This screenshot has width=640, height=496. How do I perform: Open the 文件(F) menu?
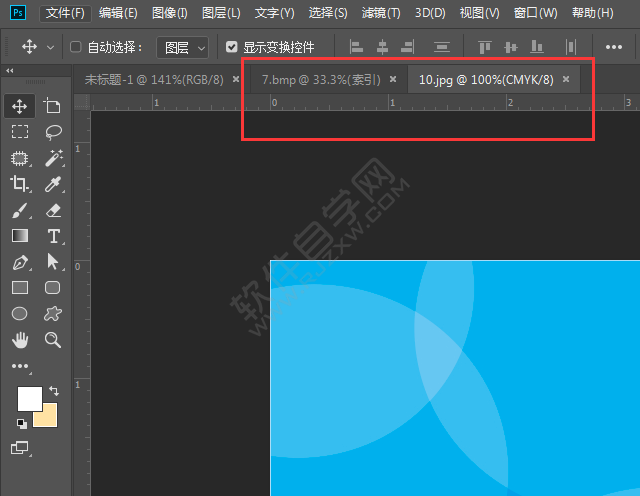click(x=65, y=13)
